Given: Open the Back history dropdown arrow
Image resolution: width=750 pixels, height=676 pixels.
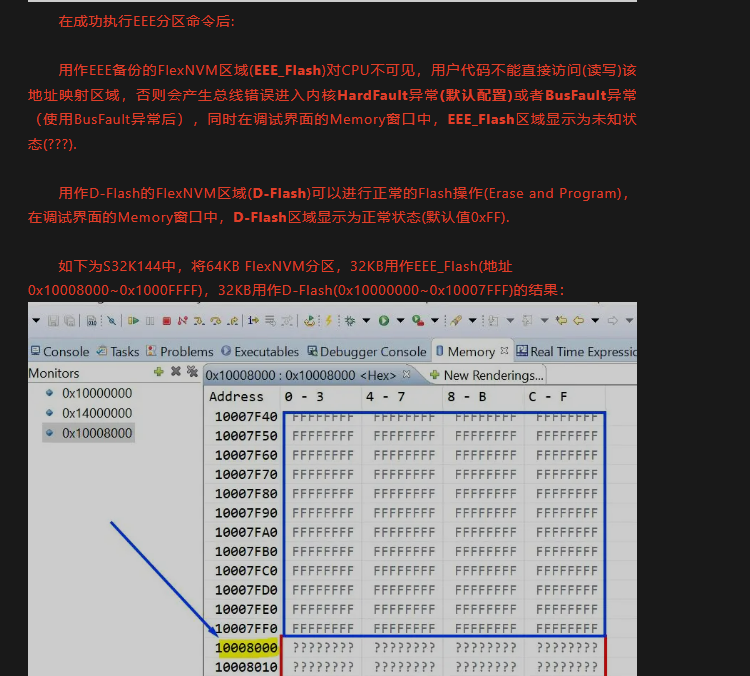Looking at the screenshot, I should point(595,321).
